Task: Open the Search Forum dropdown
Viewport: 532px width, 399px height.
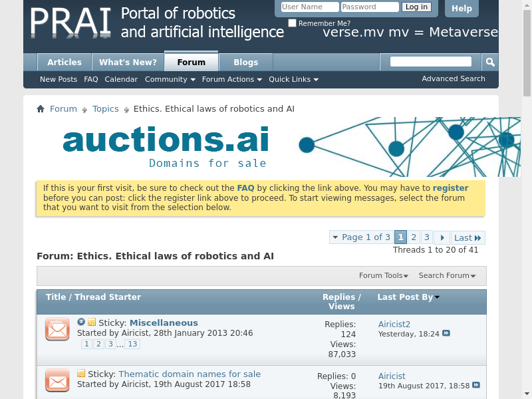Action: (447, 275)
